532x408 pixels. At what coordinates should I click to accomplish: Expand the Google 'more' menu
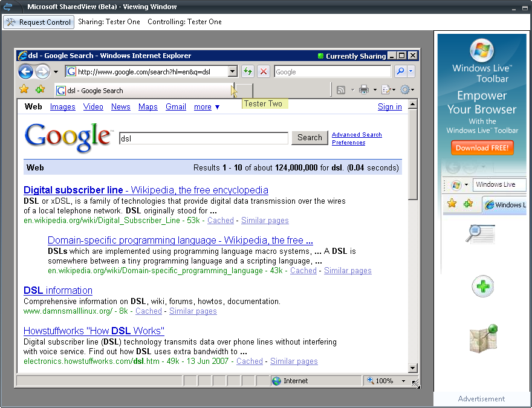point(207,107)
